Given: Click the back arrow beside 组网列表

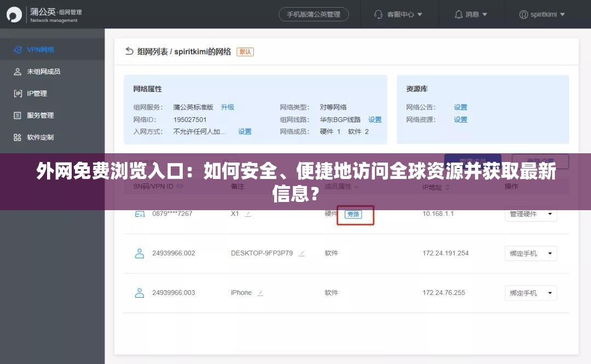Looking at the screenshot, I should pyautogui.click(x=129, y=50).
